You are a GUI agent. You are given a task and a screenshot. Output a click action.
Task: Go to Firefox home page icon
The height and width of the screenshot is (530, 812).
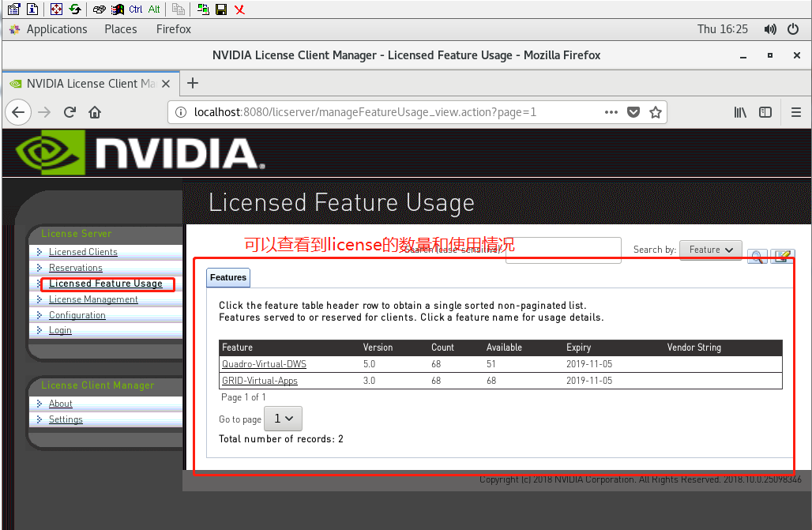click(95, 112)
